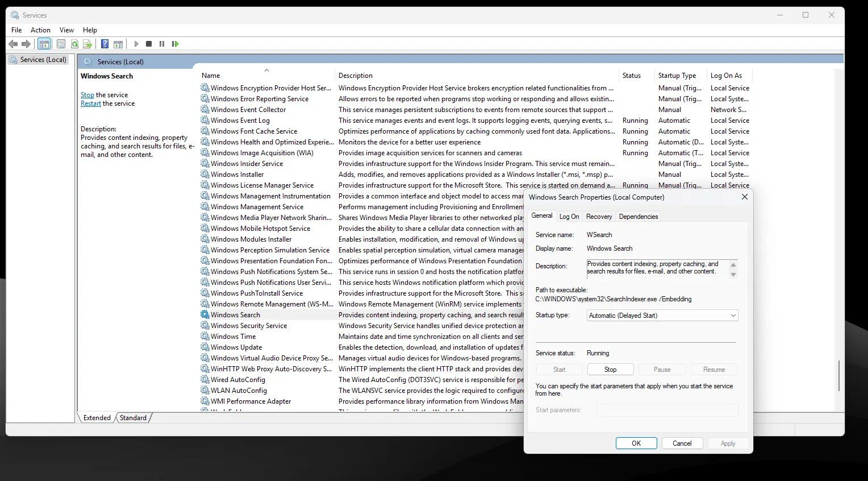Click the description scroll-down arrow
Screen dimensions: 868x481
(735, 275)
